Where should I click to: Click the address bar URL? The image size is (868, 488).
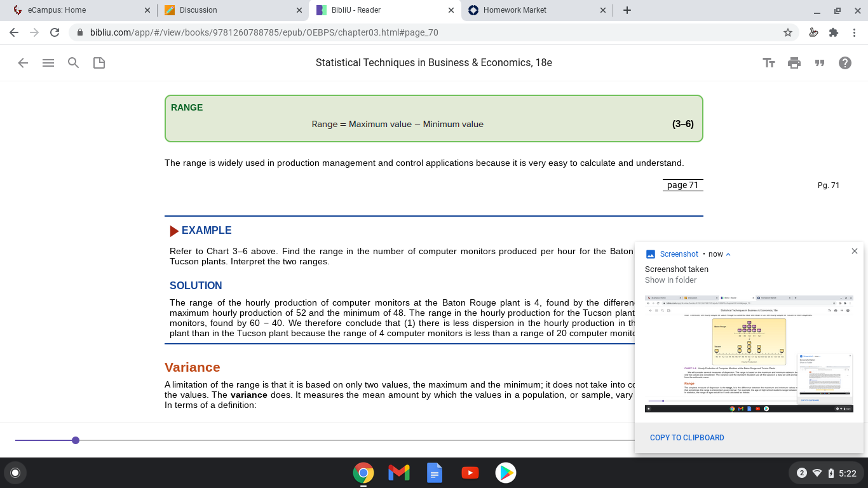(264, 32)
